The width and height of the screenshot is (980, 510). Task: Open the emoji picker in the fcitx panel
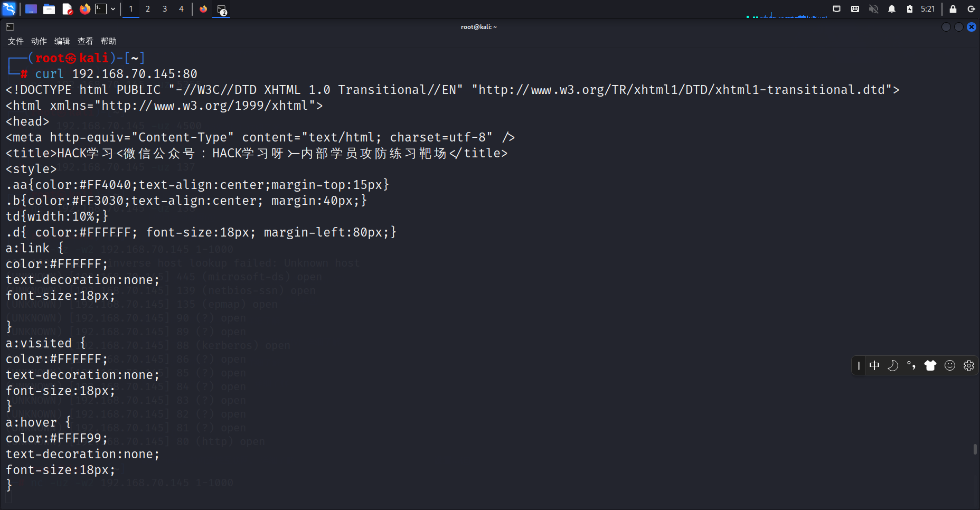pyautogui.click(x=949, y=365)
